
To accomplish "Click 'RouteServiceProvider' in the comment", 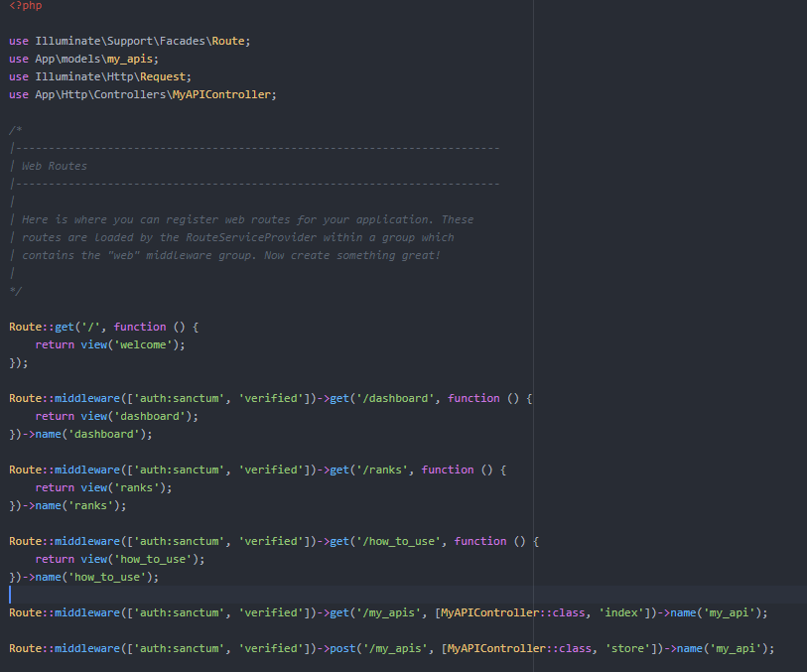I will tap(251, 237).
